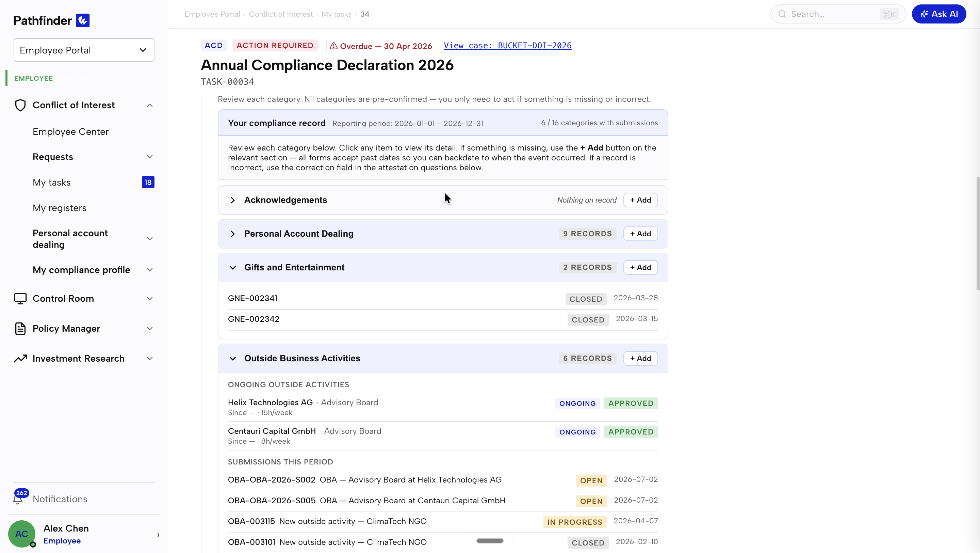The height and width of the screenshot is (553, 980).
Task: Click the search magnifier icon
Action: [x=782, y=14]
